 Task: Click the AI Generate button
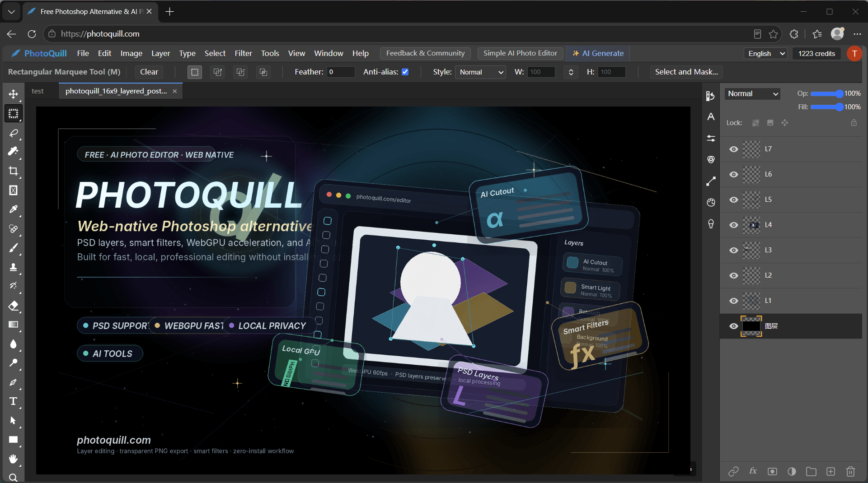click(598, 53)
